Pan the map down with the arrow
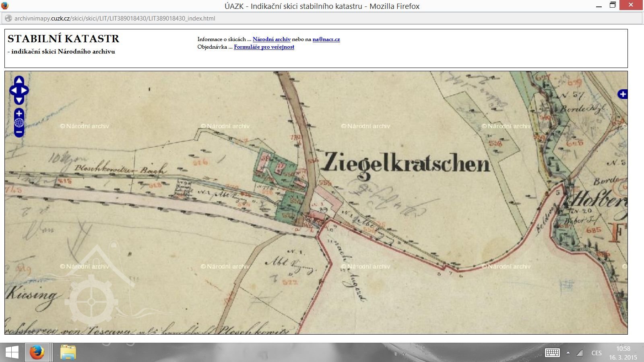 [19, 100]
